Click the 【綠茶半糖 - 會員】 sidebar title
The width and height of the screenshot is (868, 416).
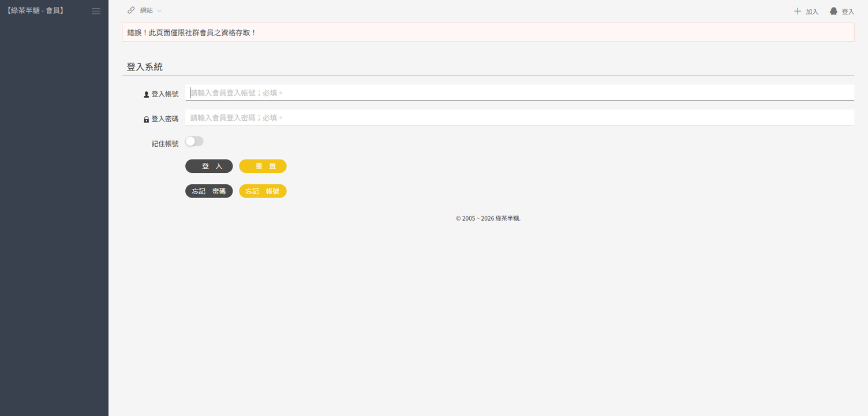(35, 10)
